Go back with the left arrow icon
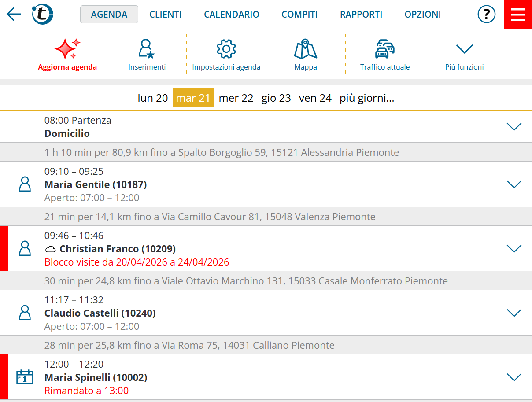This screenshot has width=532, height=402. click(x=14, y=15)
